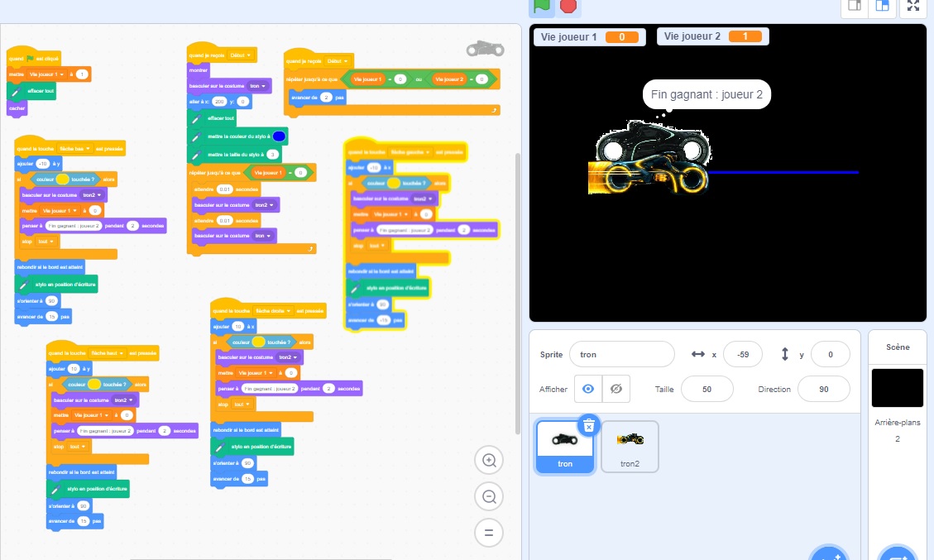Image resolution: width=934 pixels, height=560 pixels.
Task: Stop the project with the red octagon
Action: 568,6
